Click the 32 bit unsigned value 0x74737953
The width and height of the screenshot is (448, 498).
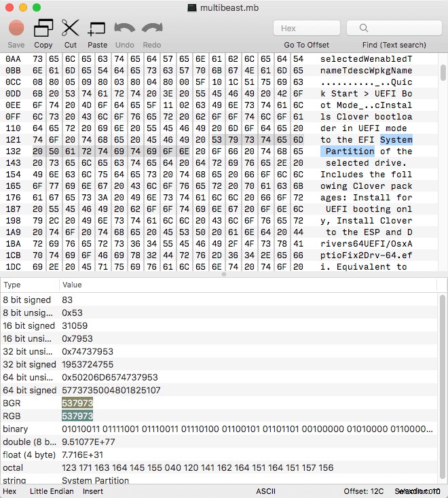[x=88, y=351]
